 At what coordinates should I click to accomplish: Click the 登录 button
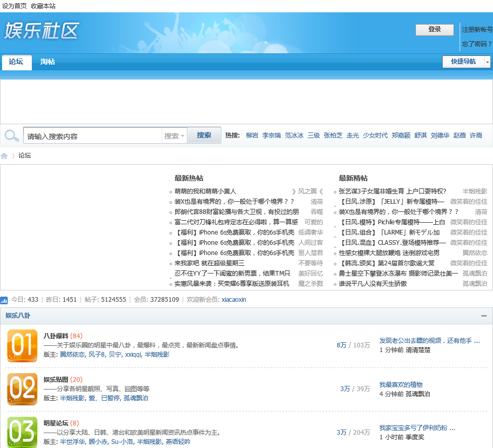point(434,30)
